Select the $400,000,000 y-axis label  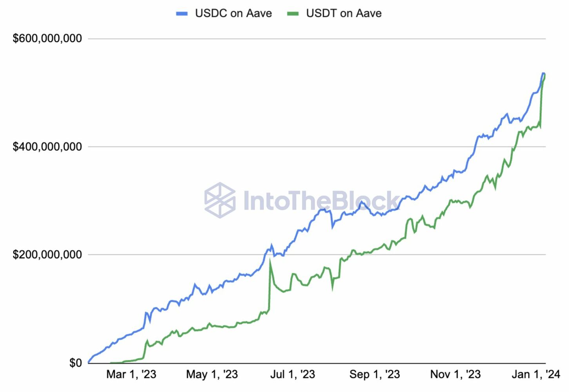pyautogui.click(x=47, y=147)
